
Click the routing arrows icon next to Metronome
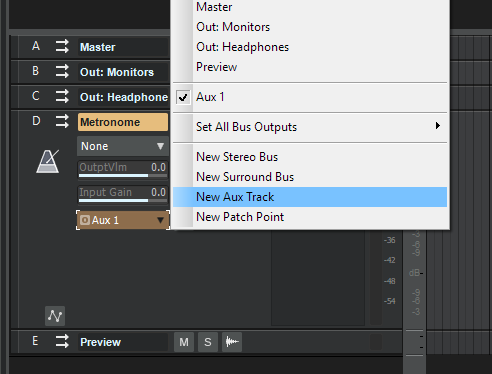point(62,122)
